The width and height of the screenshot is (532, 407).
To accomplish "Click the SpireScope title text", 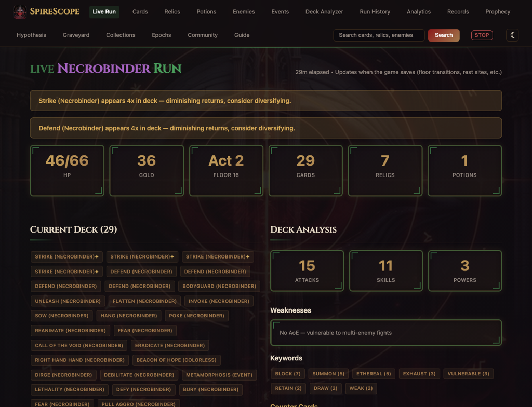I will (x=55, y=11).
